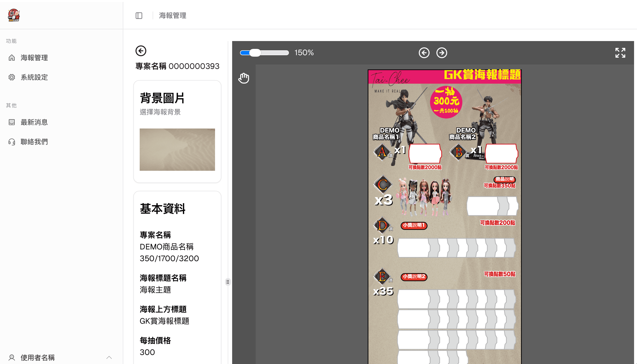Adjust the zoom slider at 150%
Screen dimensions: 637x364
(264, 53)
